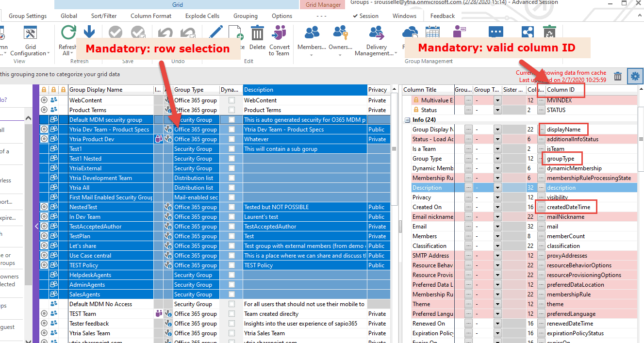Open the Owners management icon
The image size is (644, 343).
click(340, 33)
